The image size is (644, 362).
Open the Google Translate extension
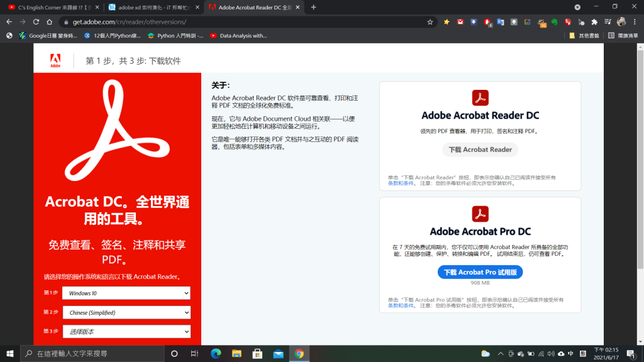point(500,22)
